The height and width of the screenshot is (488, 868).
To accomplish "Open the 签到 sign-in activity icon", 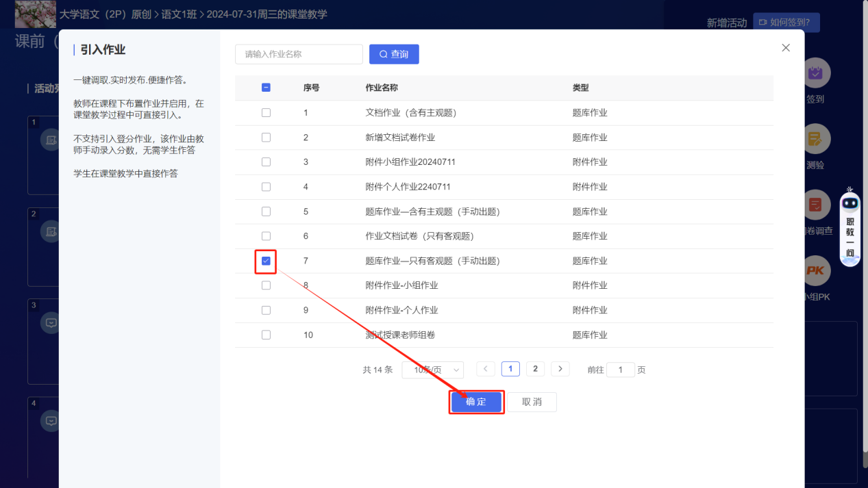I will click(x=816, y=72).
